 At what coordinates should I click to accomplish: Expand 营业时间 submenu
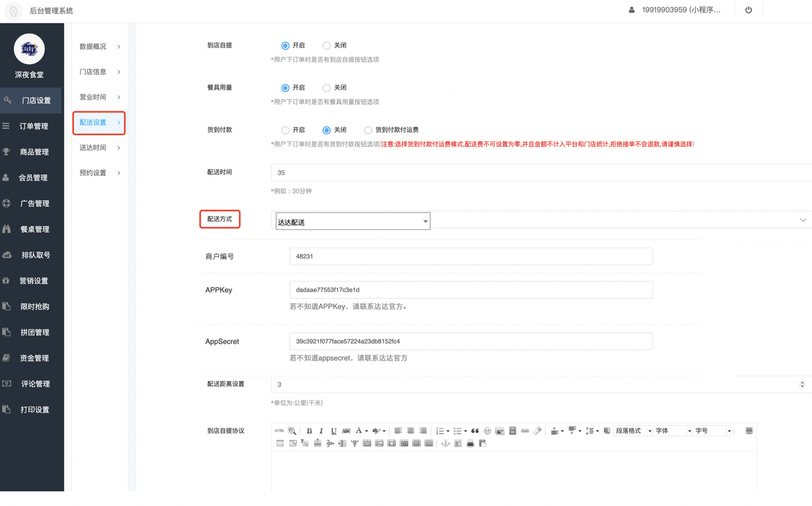click(100, 97)
